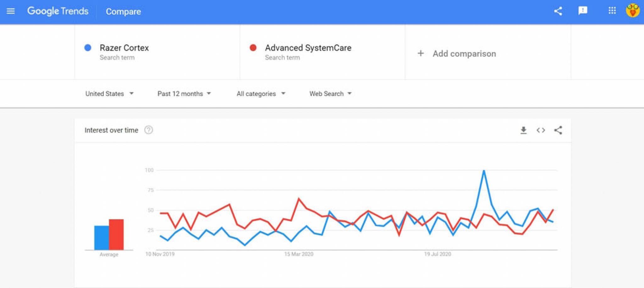This screenshot has width=644, height=288.
Task: Open the All categories dropdown
Action: [261, 93]
